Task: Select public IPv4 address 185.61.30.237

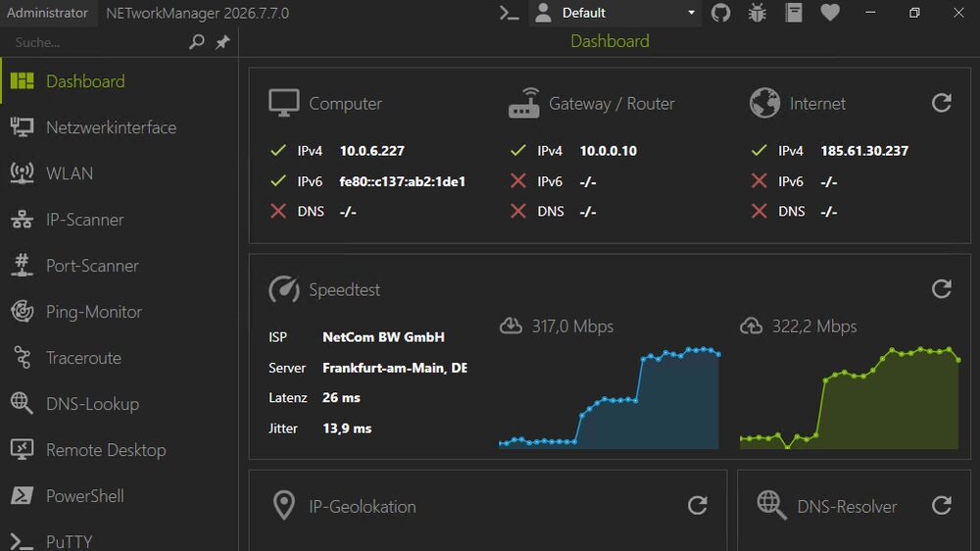Action: pyautogui.click(x=864, y=151)
